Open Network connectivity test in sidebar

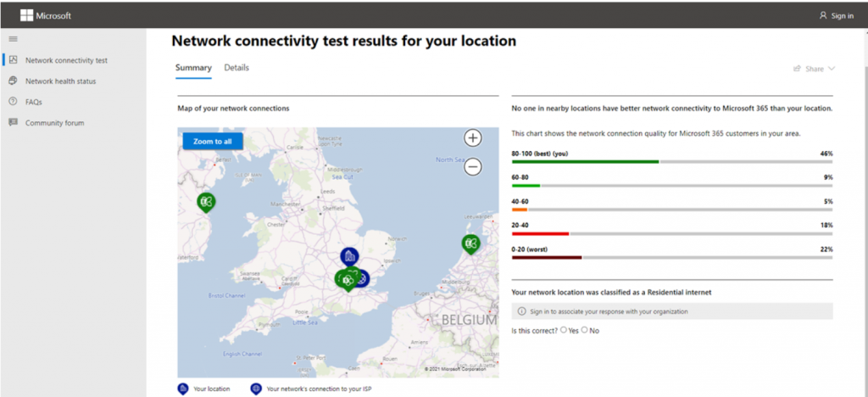point(66,60)
